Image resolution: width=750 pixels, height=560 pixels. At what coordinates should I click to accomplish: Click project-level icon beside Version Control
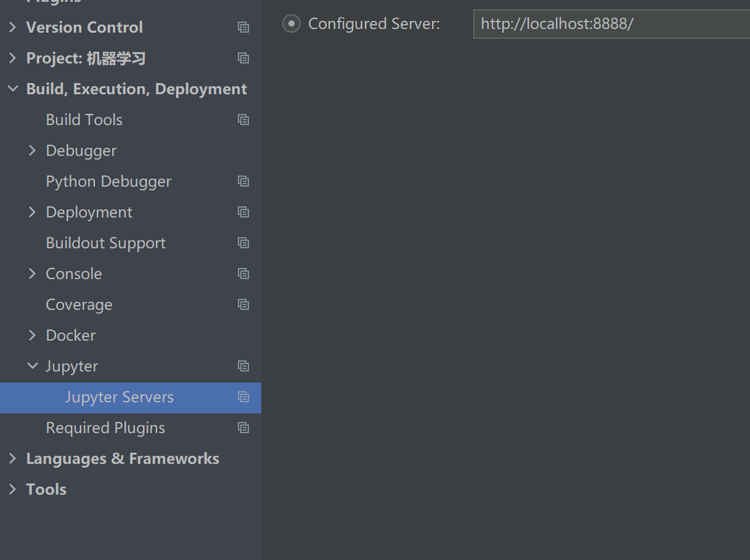point(243,27)
